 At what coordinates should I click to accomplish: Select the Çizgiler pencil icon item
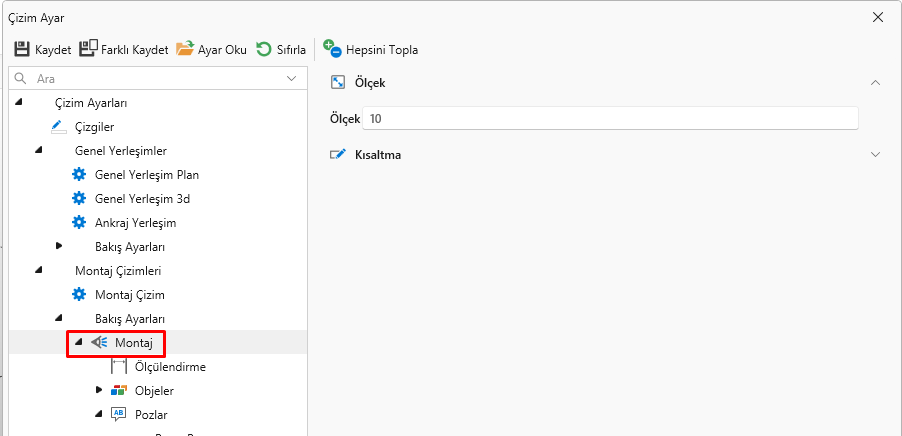click(59, 127)
